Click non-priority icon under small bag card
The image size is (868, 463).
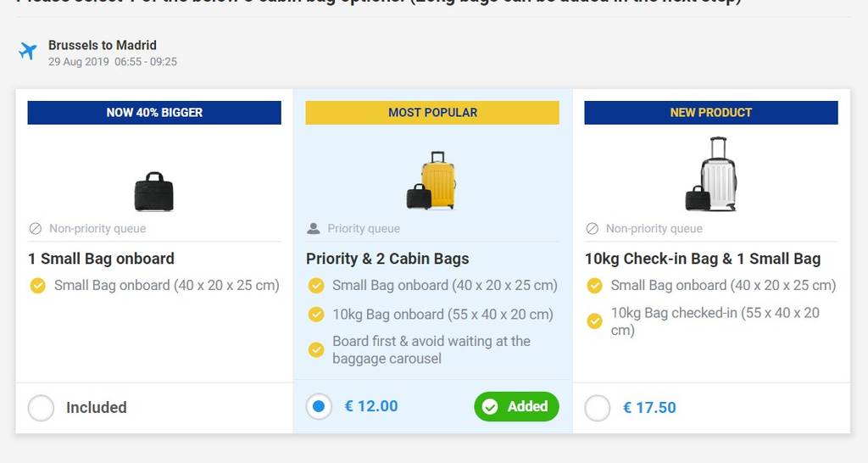[36, 228]
